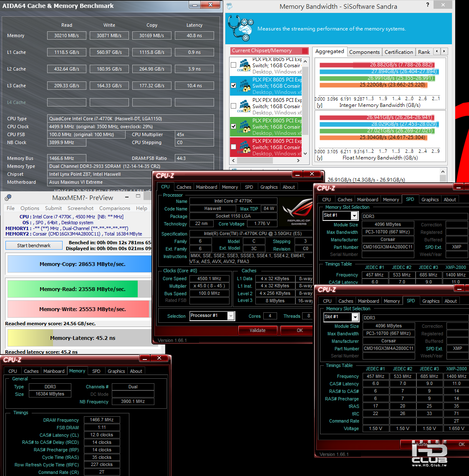The image size is (469, 476).
Task: Check the checkbox in the red Sandra row
Action: [234, 147]
